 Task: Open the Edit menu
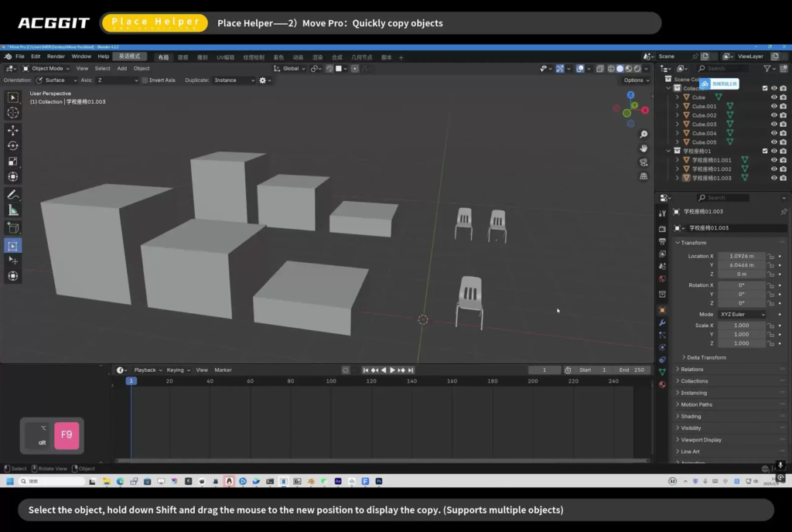point(36,56)
